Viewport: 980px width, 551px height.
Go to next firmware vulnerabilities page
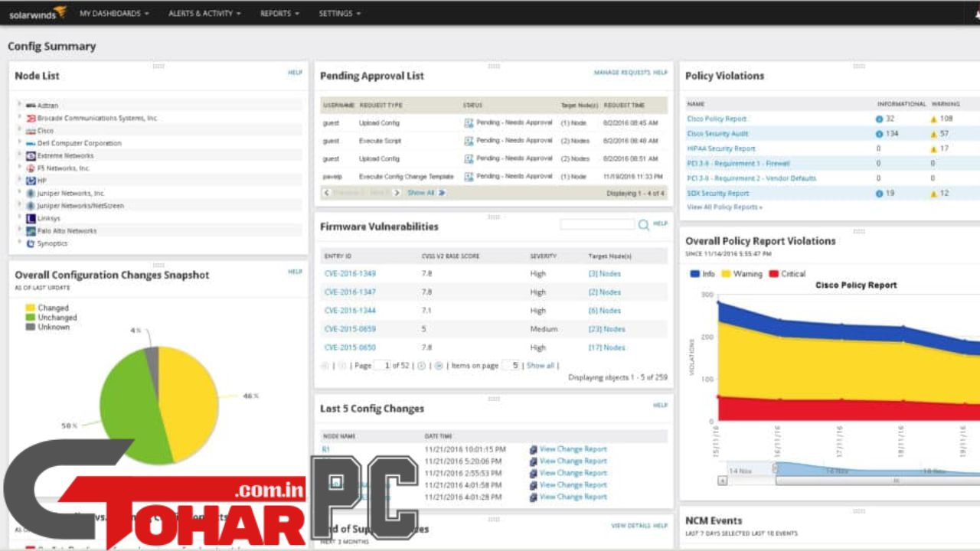point(422,366)
